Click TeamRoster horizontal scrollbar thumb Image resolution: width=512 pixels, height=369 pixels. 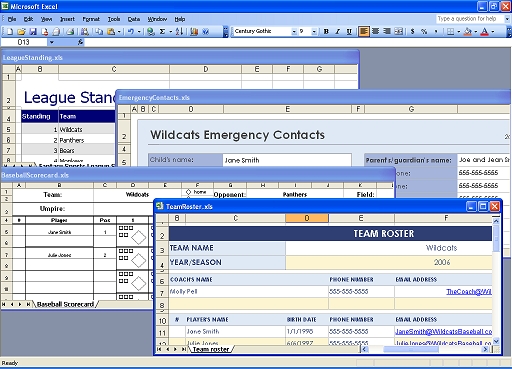(x=411, y=349)
